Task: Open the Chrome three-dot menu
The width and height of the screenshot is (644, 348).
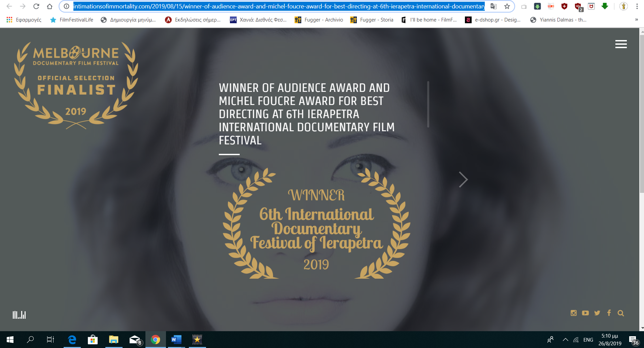Action: pyautogui.click(x=637, y=6)
